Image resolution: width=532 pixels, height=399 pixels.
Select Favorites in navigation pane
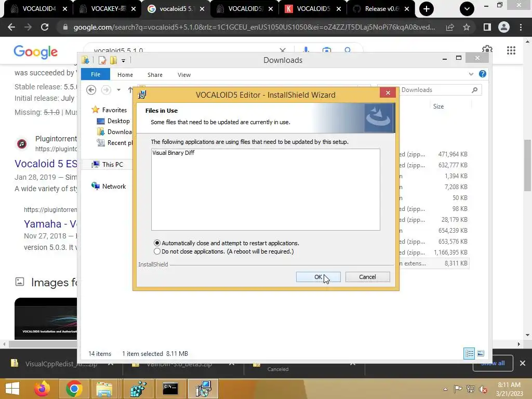click(109, 110)
